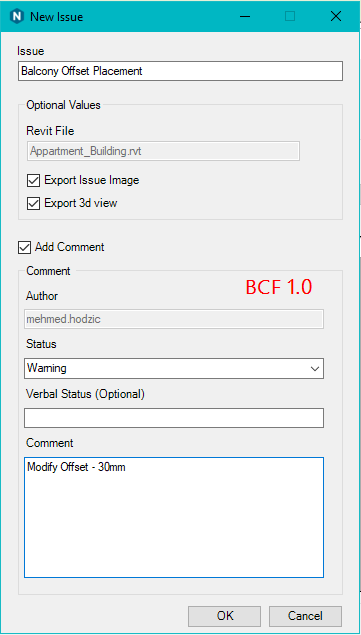Screen dimensions: 361x635
Task: Click the N application icon in title bar
Action: point(17,17)
